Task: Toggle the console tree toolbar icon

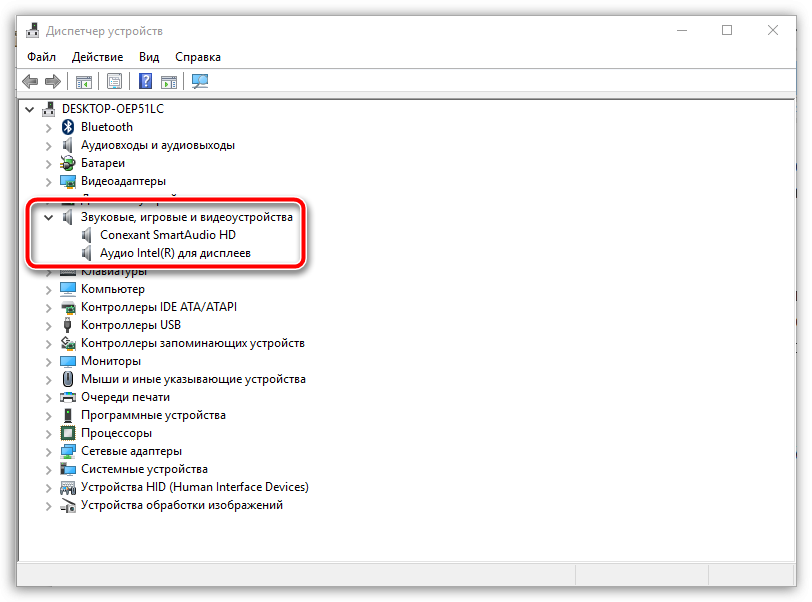Action: pyautogui.click(x=84, y=81)
